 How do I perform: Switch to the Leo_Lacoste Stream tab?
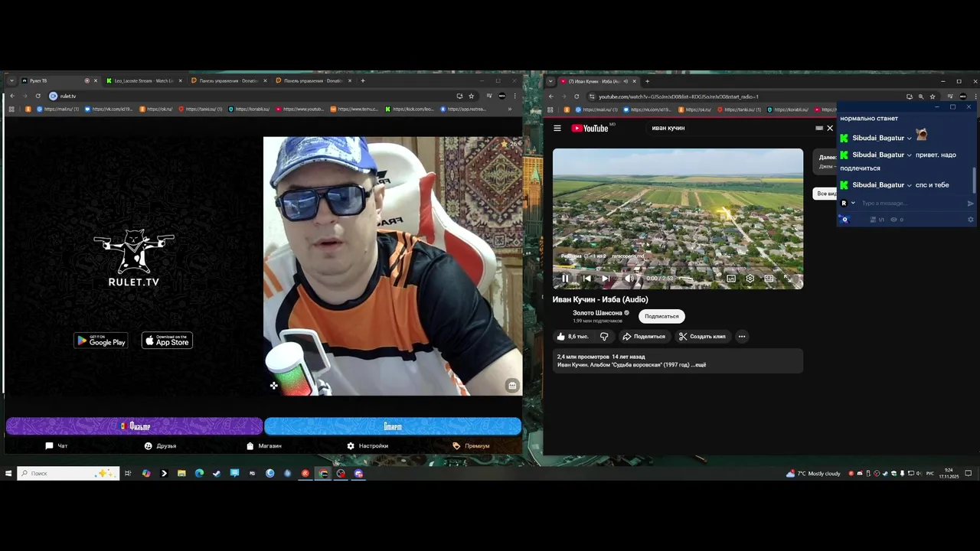tap(144, 80)
